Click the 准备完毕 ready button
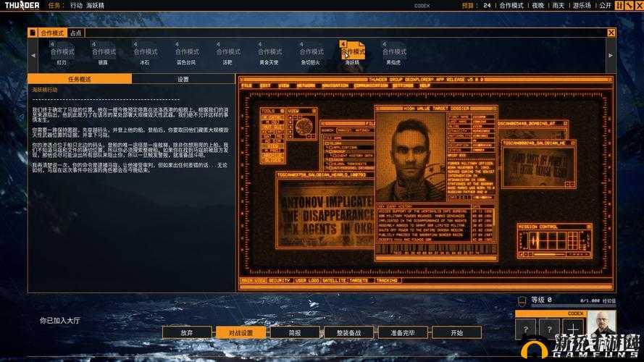The image size is (644, 362). tap(403, 332)
